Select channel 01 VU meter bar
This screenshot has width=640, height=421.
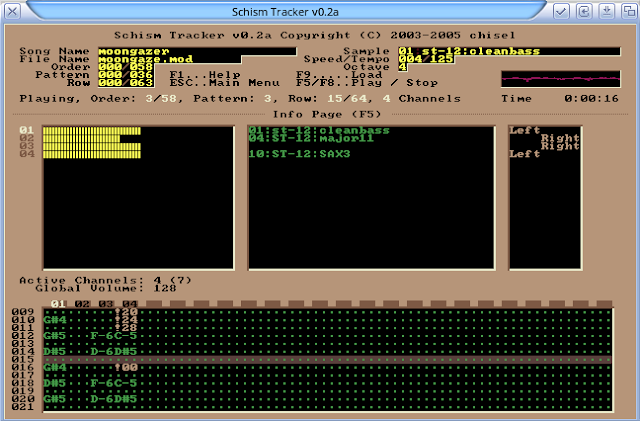[x=92, y=131]
